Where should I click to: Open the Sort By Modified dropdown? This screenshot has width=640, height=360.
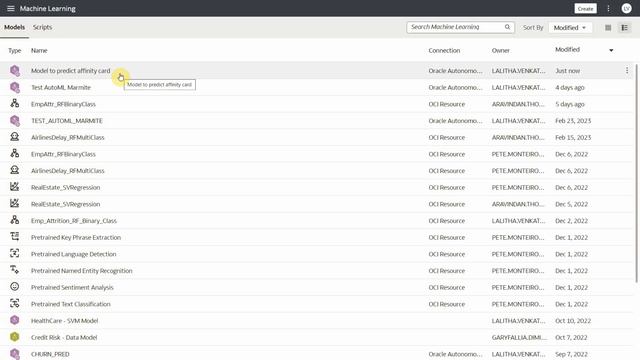click(570, 27)
